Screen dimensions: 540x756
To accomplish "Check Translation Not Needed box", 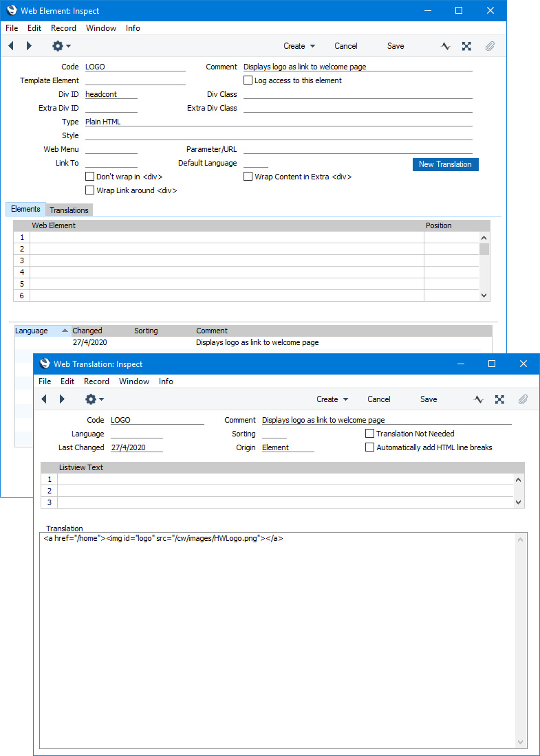I will (369, 434).
